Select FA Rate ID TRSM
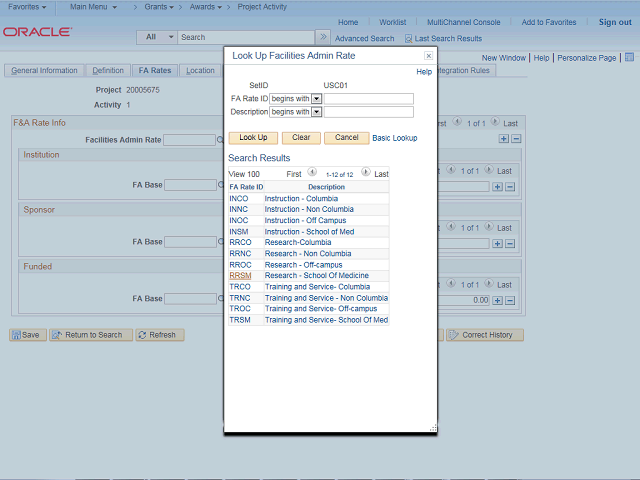This screenshot has width=640, height=480. 240,320
